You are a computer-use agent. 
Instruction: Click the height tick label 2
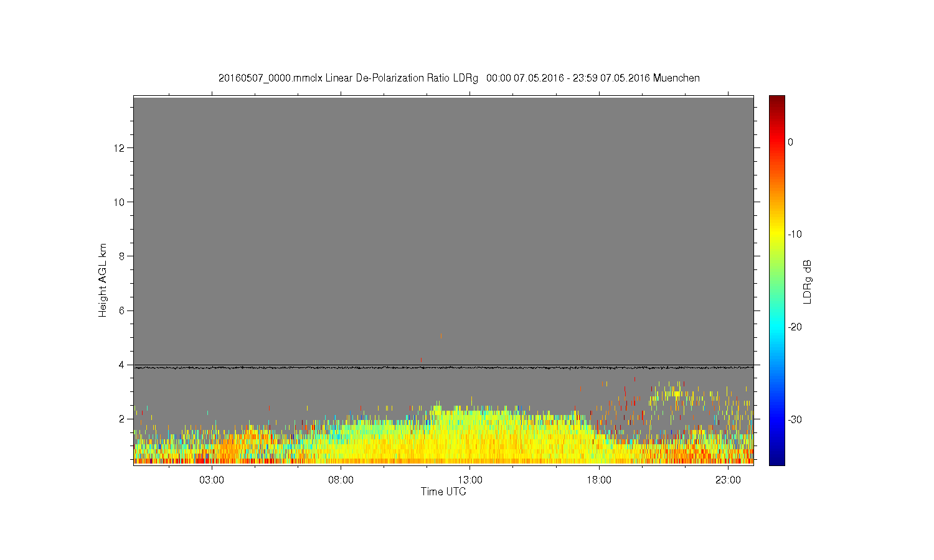coord(123,419)
